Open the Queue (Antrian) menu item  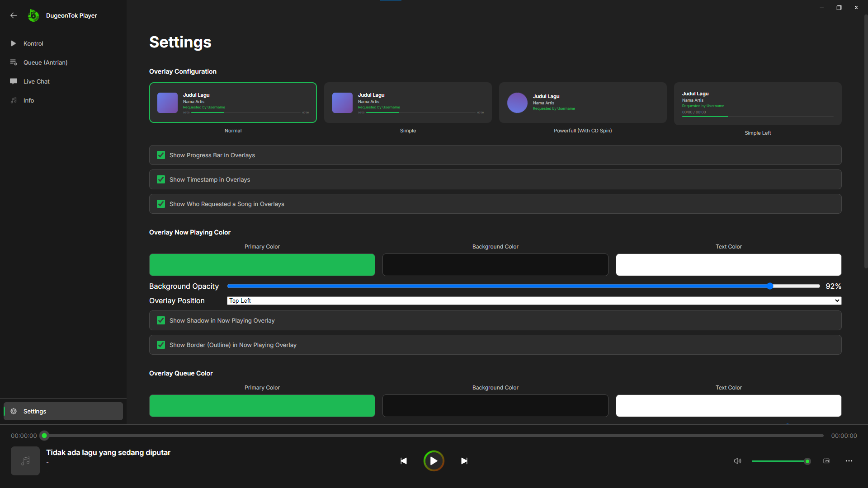coord(45,62)
